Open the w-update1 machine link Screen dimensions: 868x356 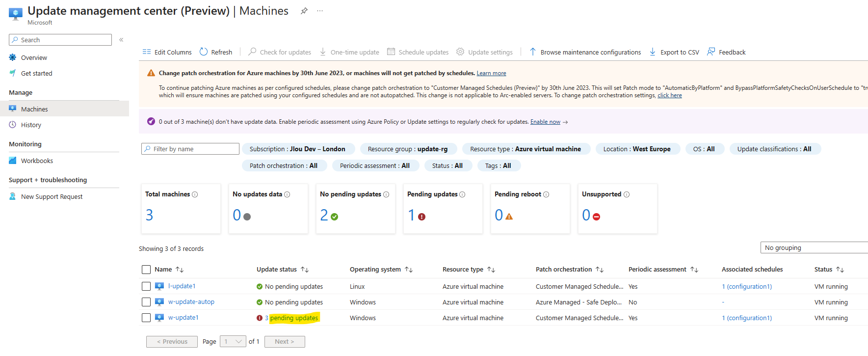coord(184,318)
